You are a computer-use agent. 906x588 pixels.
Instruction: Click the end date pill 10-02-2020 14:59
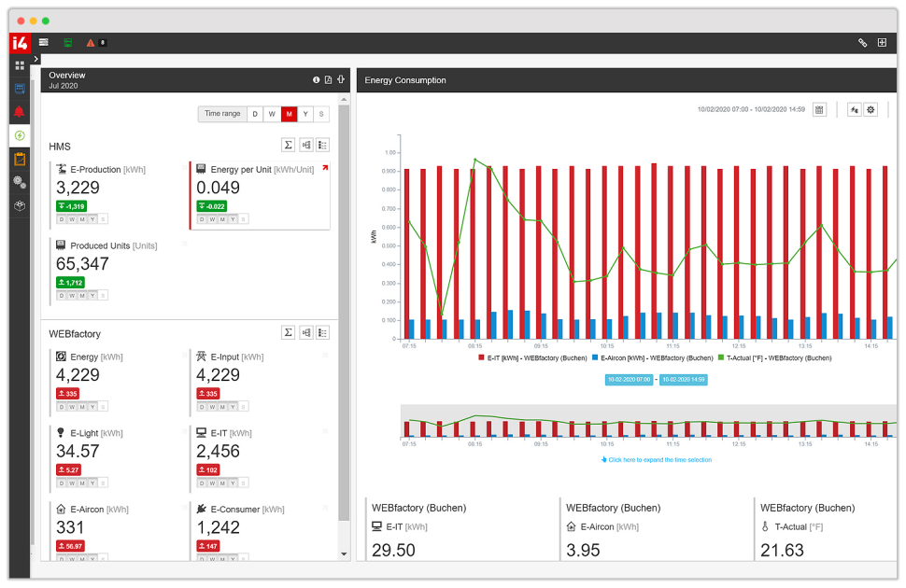coord(684,380)
